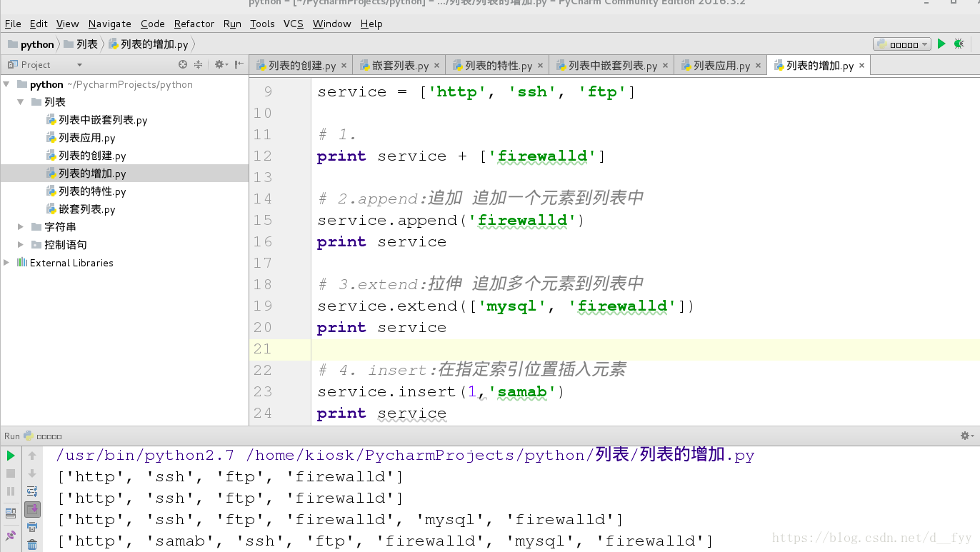The image size is (980, 552).
Task: Toggle soft-wrap in the Run console
Action: click(32, 491)
